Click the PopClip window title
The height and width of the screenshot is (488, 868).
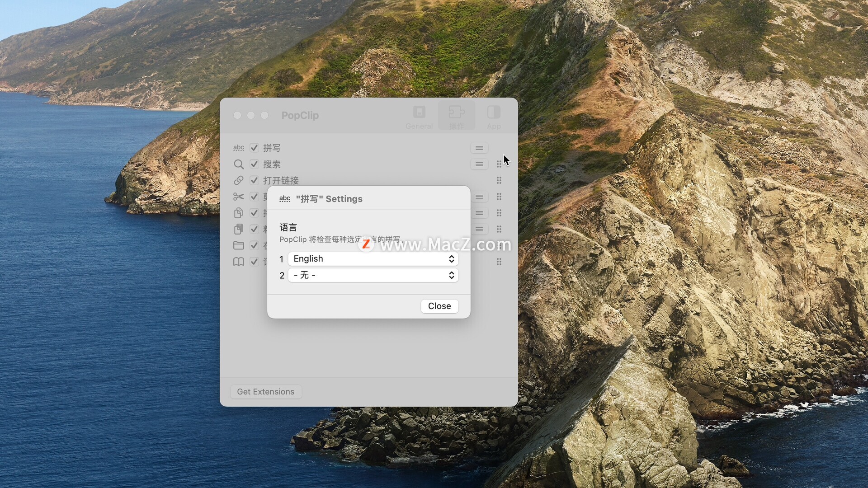[300, 115]
